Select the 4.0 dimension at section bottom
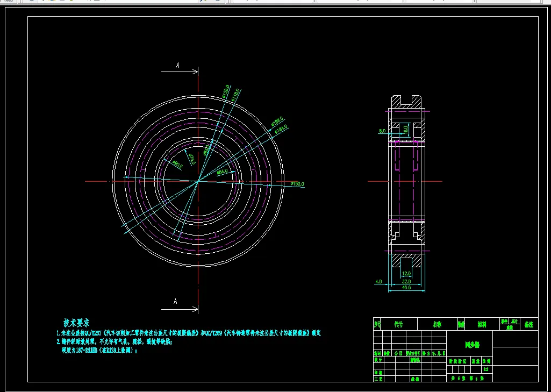The width and height of the screenshot is (551, 392). 378,282
